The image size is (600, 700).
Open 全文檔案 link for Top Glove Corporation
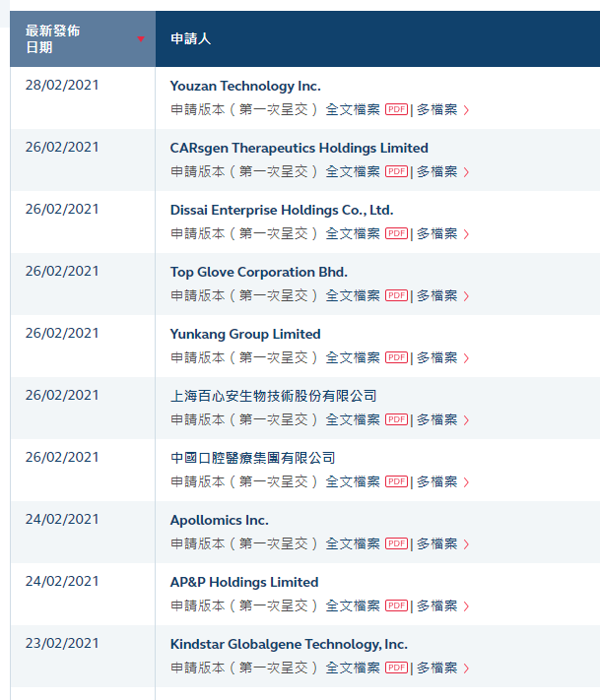point(353,295)
